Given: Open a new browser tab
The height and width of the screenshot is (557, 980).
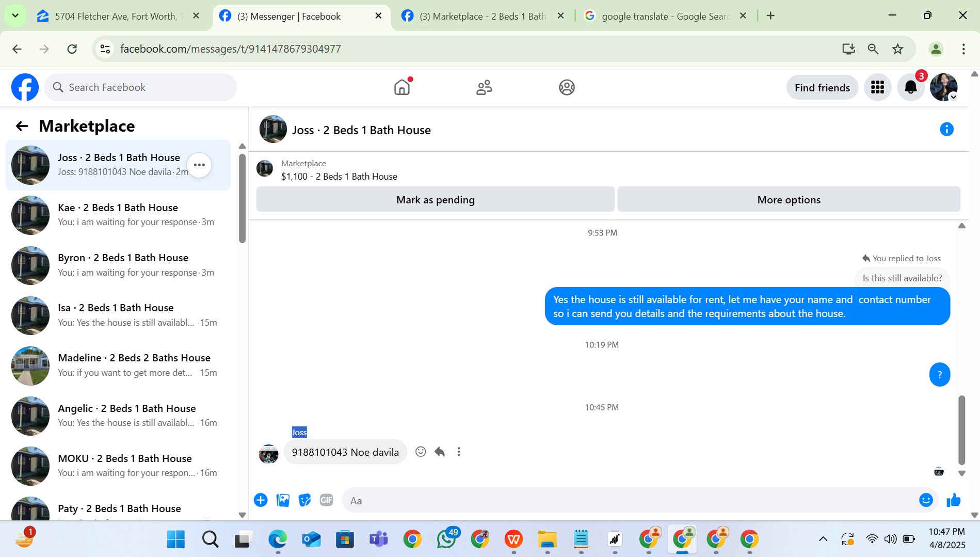Looking at the screenshot, I should (x=770, y=16).
